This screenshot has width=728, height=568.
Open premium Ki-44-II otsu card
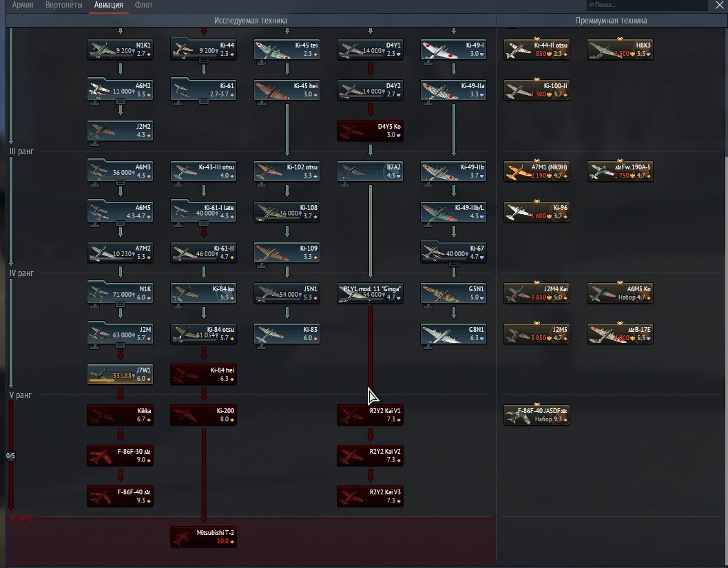pos(537,49)
